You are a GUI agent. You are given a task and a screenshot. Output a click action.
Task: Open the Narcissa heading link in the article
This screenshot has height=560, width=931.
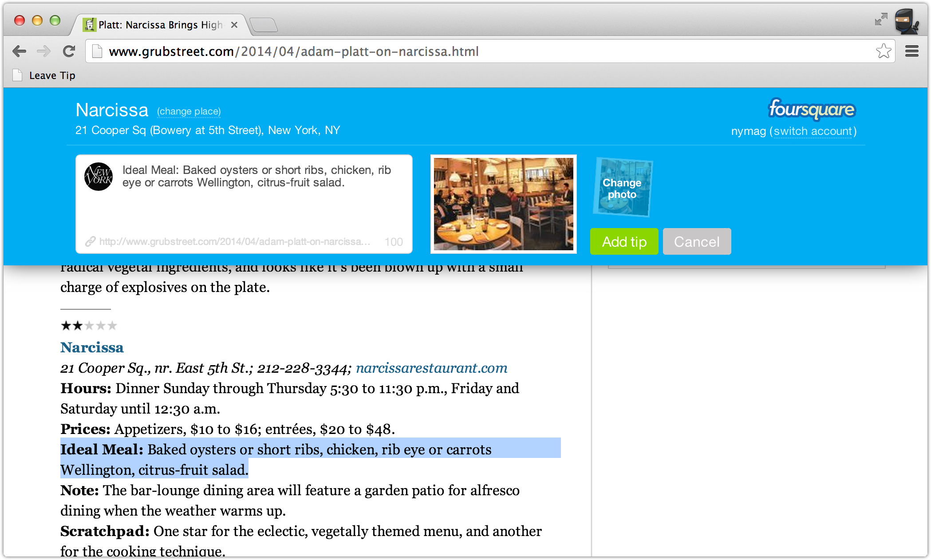pos(92,347)
